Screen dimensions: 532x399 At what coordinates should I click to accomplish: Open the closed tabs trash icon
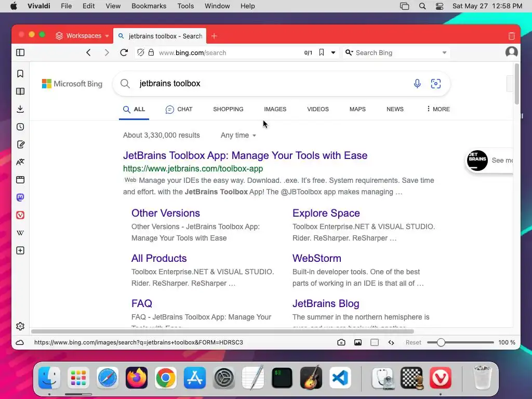click(512, 36)
